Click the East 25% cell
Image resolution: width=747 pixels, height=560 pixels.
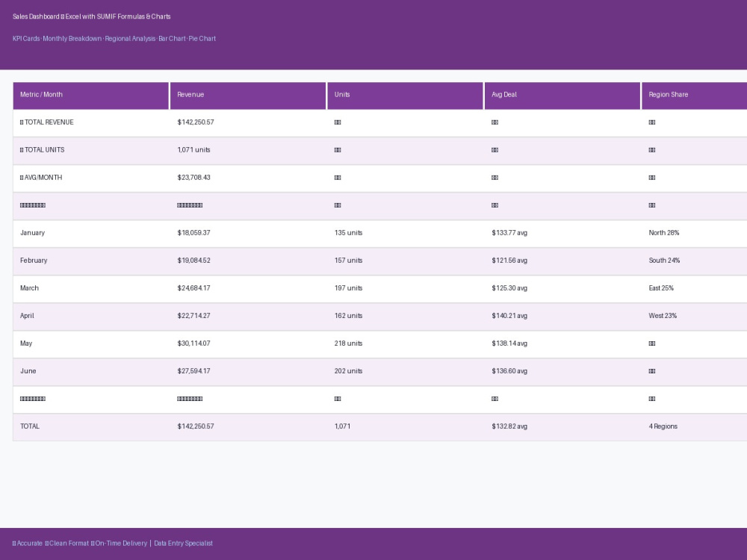[695, 288]
